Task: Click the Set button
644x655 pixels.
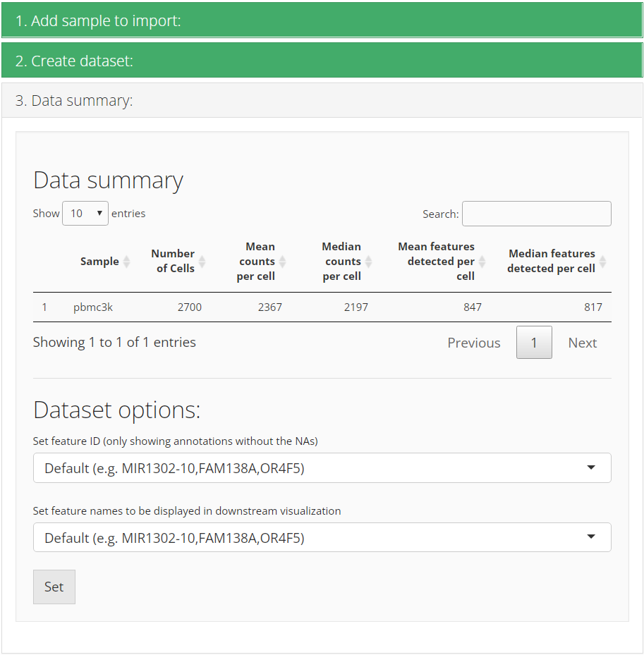Action: pyautogui.click(x=54, y=587)
